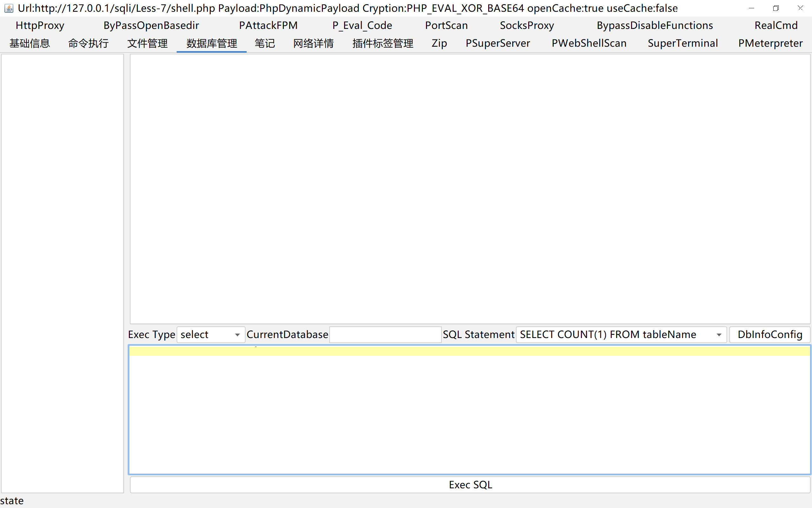The width and height of the screenshot is (812, 508).
Task: Select the Zip tab
Action: (439, 43)
